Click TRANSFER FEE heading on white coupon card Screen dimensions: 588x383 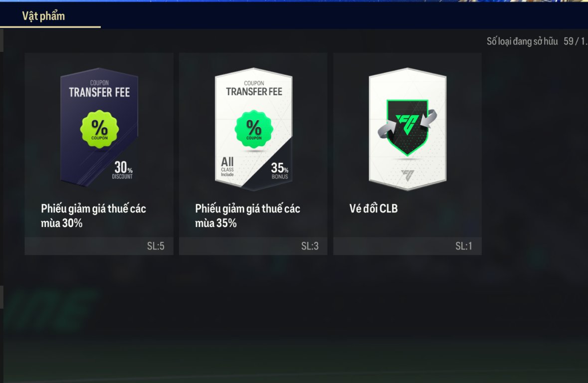click(254, 91)
